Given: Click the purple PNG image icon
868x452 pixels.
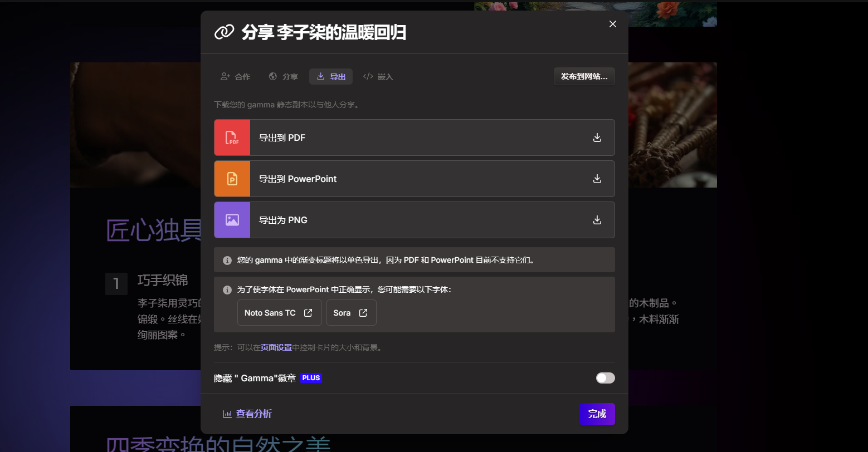Looking at the screenshot, I should [x=232, y=220].
